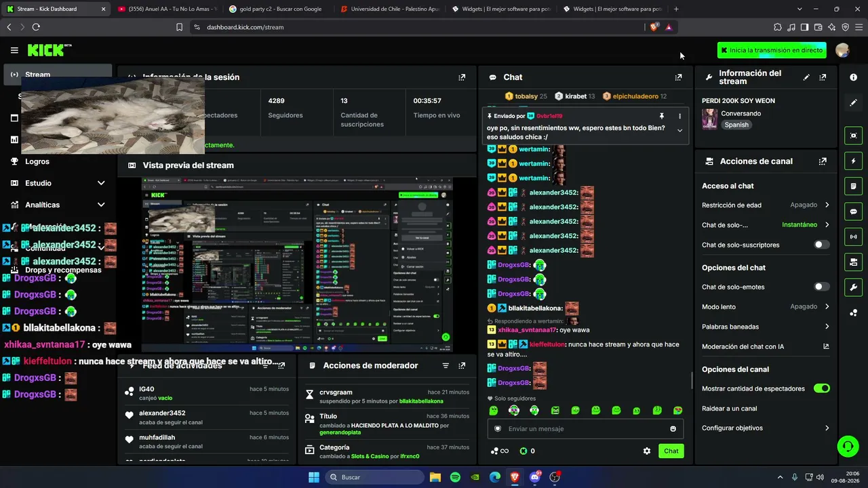Click the wrench icon in right sidebar
Screen dimensions: 868x488
tap(853, 287)
